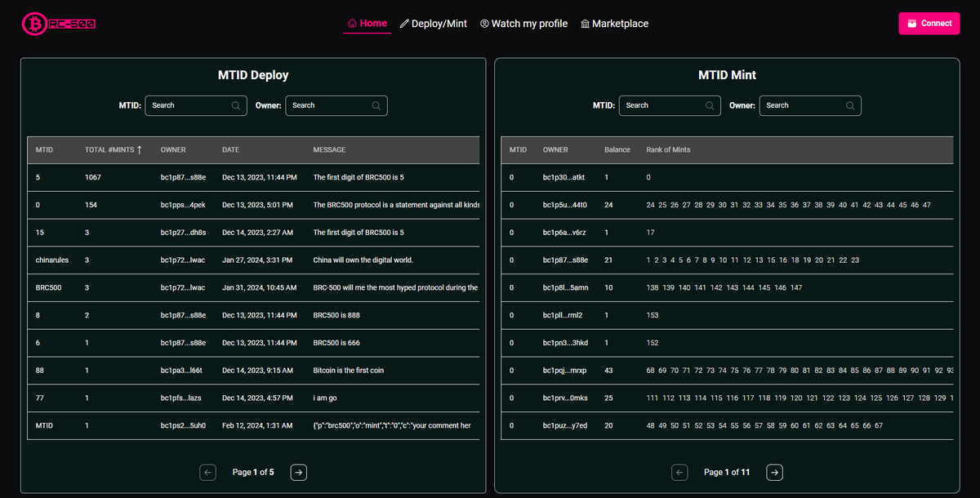Image resolution: width=980 pixels, height=498 pixels.
Task: Click the Balance column header
Action: (x=617, y=150)
